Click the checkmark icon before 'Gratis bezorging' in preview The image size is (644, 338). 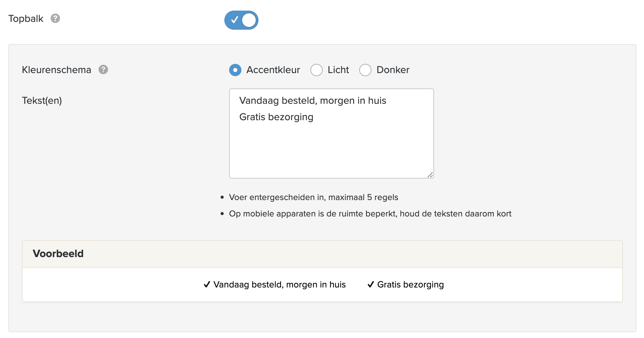coord(370,284)
